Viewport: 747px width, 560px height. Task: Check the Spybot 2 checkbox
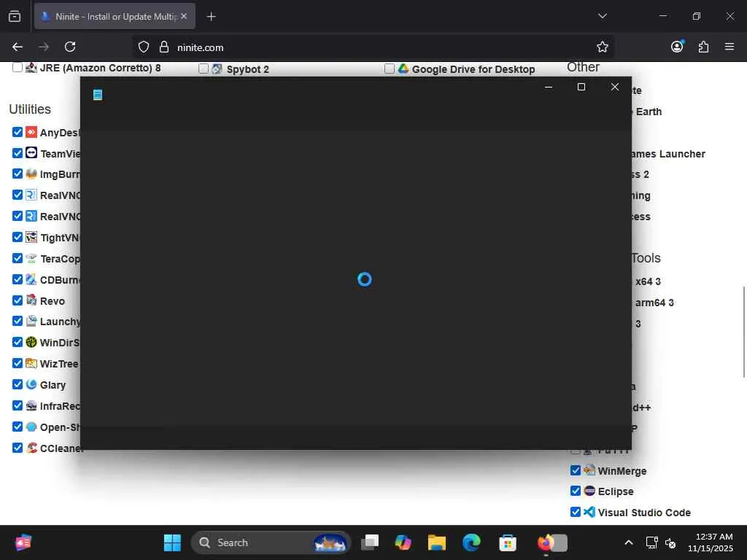pos(204,69)
